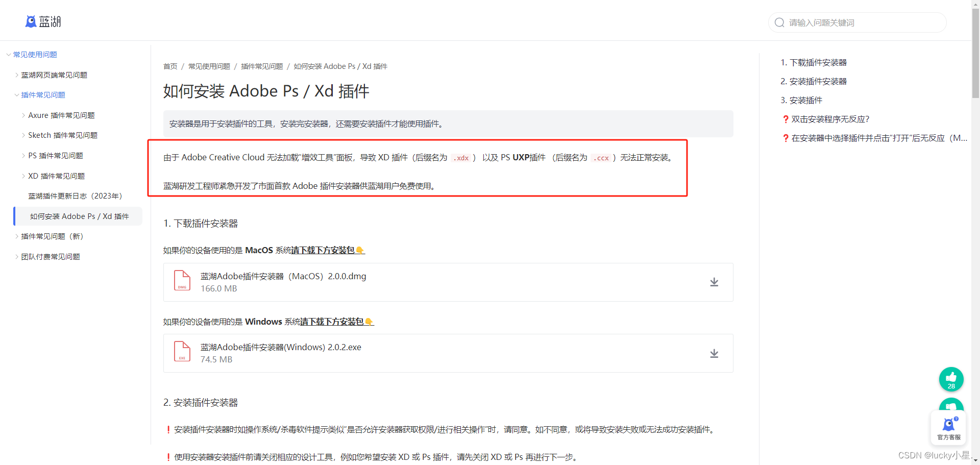Expand Sketch 插件常见问题

23,135
